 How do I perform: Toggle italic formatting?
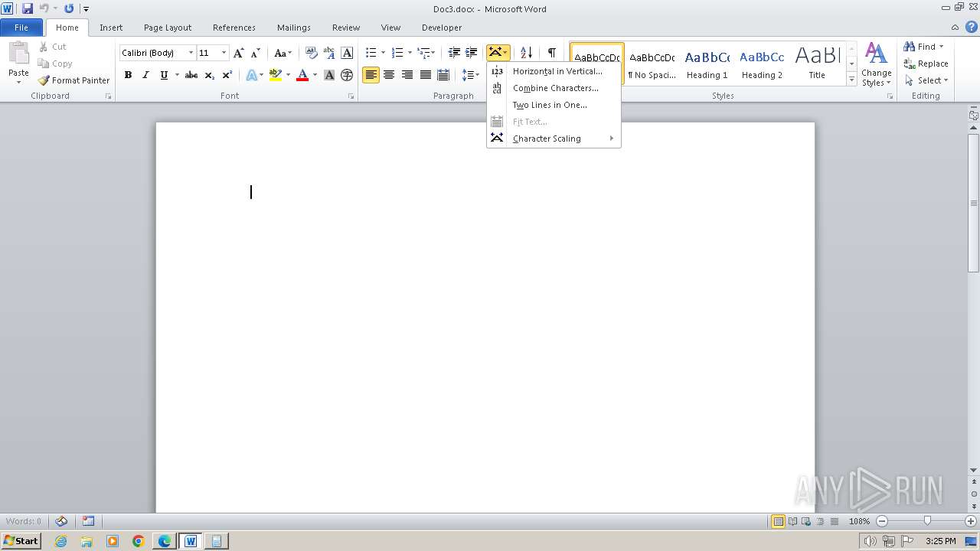coord(145,75)
